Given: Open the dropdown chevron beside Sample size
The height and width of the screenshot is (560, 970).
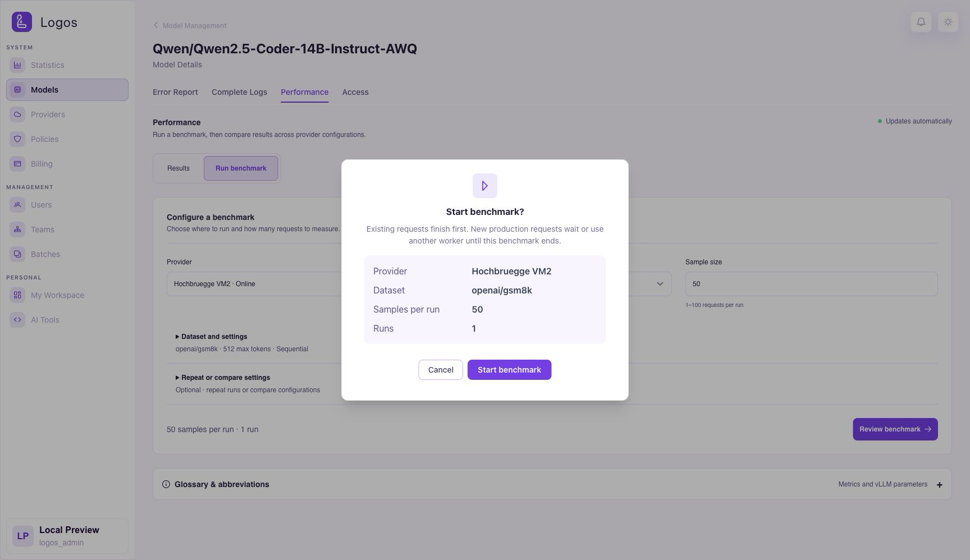Looking at the screenshot, I should pos(660,284).
